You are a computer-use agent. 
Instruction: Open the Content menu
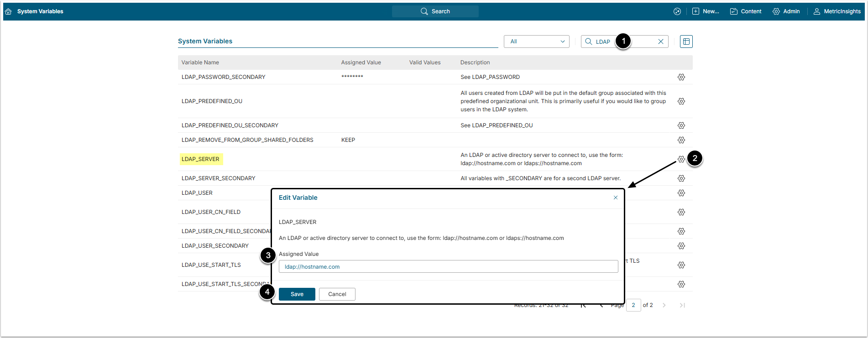tap(746, 11)
